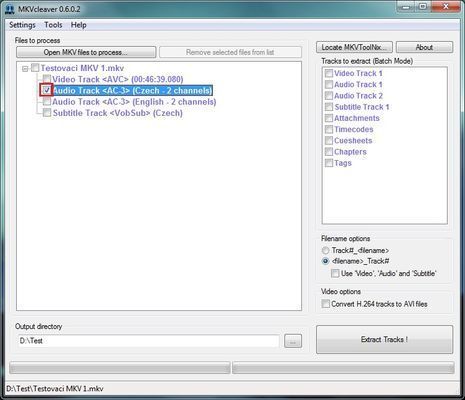
Task: Minimize the MKVcleaver window
Action: pos(406,6)
